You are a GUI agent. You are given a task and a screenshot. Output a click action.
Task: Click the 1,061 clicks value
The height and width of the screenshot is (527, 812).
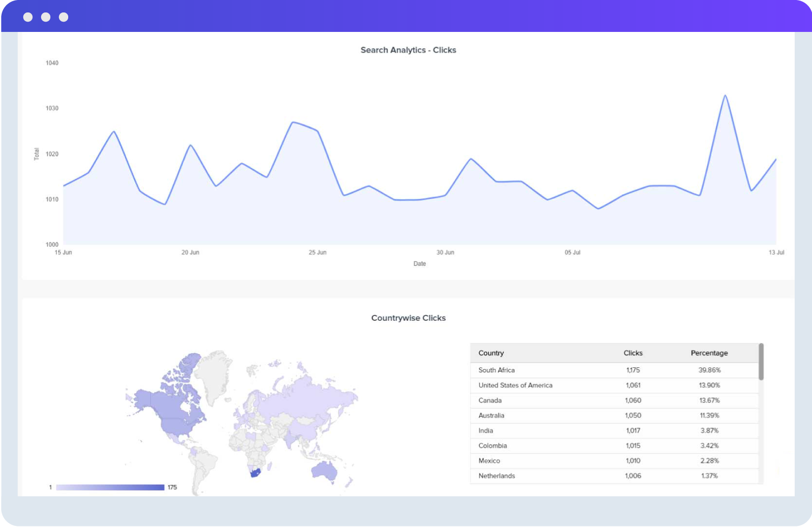[633, 385]
